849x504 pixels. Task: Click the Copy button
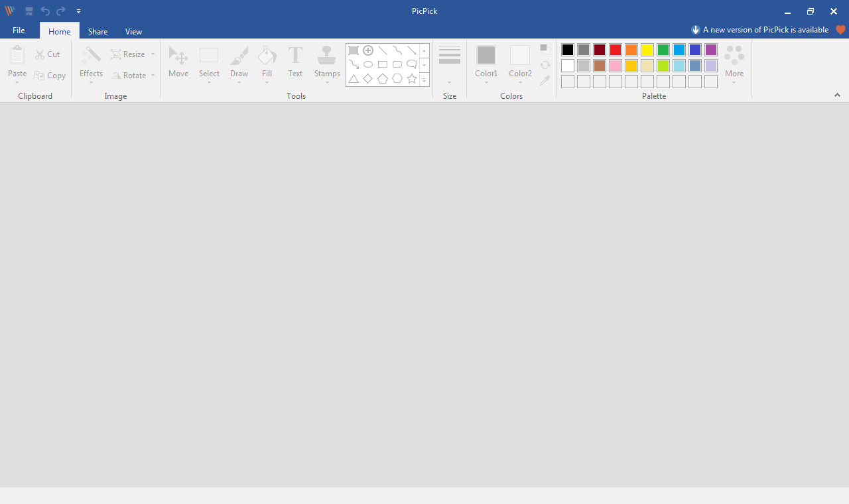50,76
